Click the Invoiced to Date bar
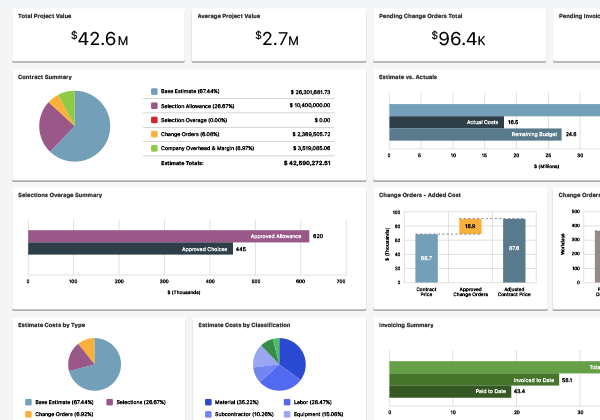Viewport: 600px width, 420px height. click(474, 380)
